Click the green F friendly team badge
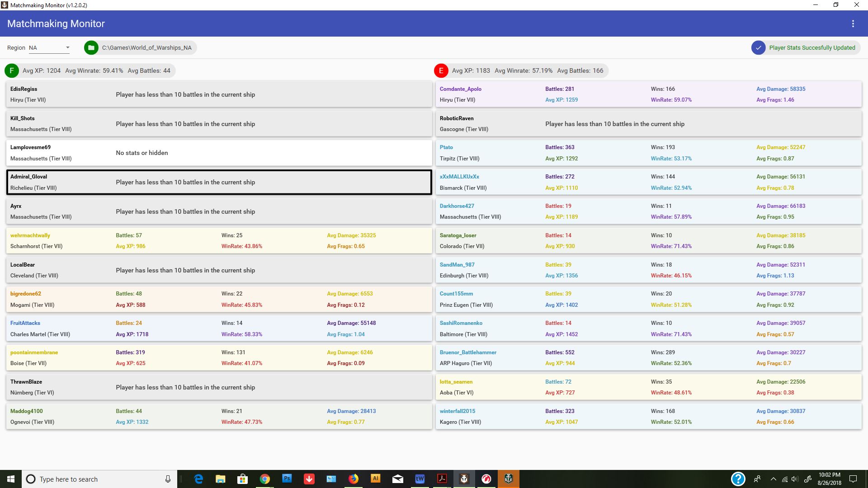Screen dimensions: 868x488 coord(11,70)
